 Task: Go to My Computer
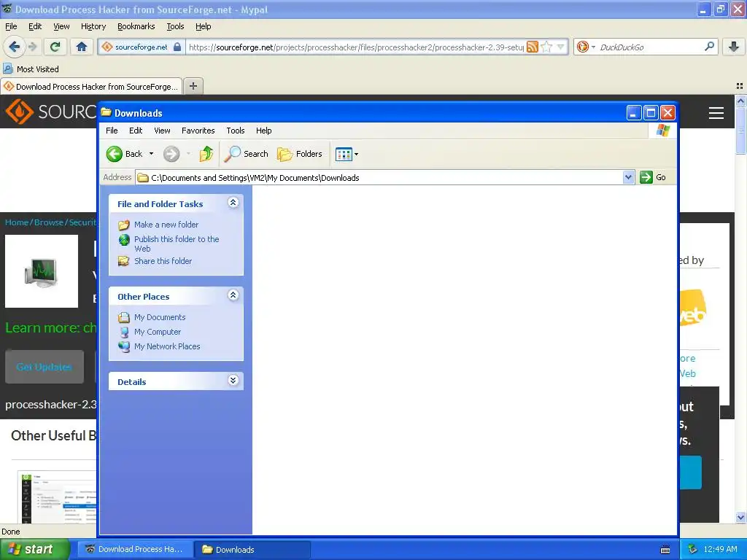(x=158, y=332)
